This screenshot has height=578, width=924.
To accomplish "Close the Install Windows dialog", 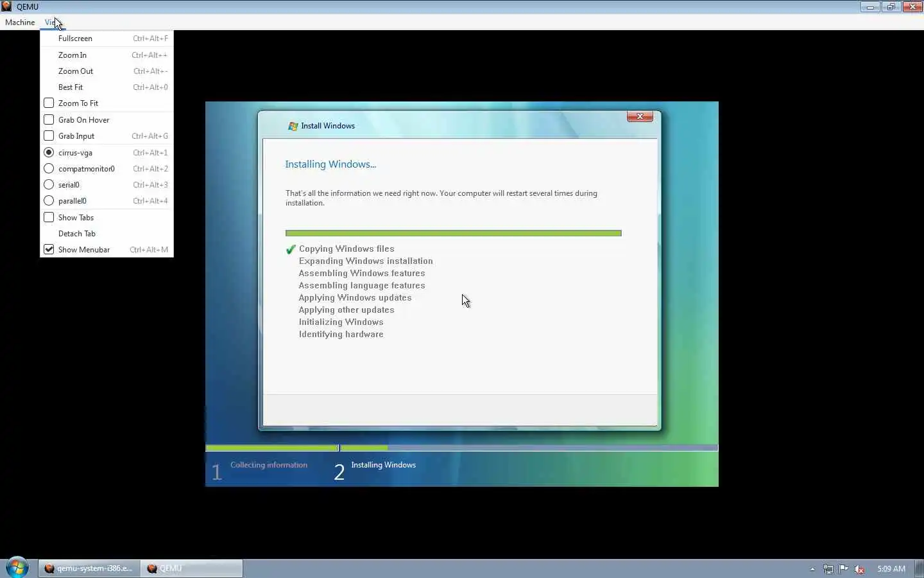I will (640, 116).
